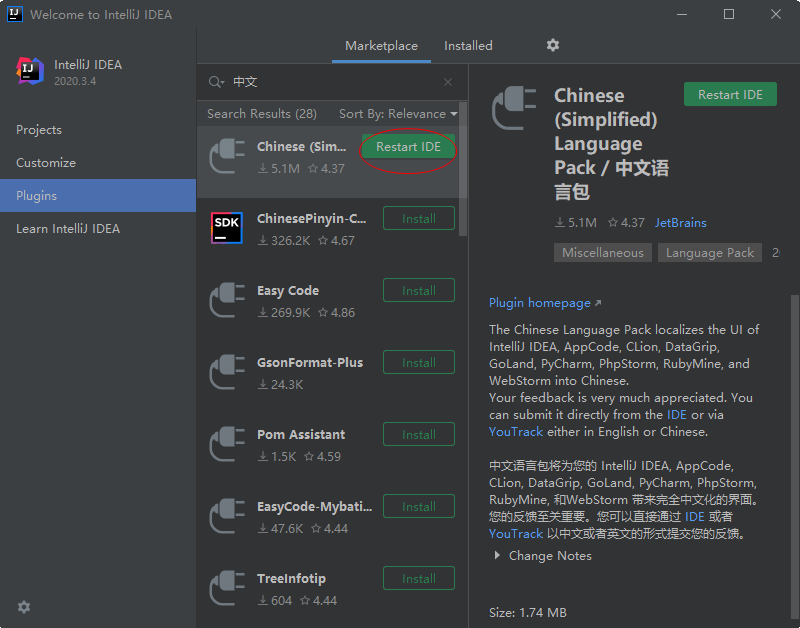Select the Easy Code plugin name
This screenshot has width=800, height=628.
pos(288,291)
